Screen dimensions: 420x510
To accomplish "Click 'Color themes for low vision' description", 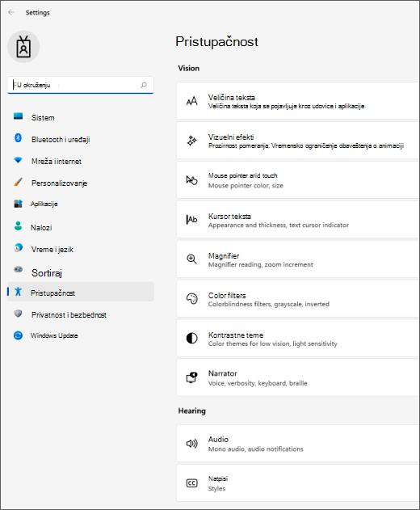I will tap(273, 344).
